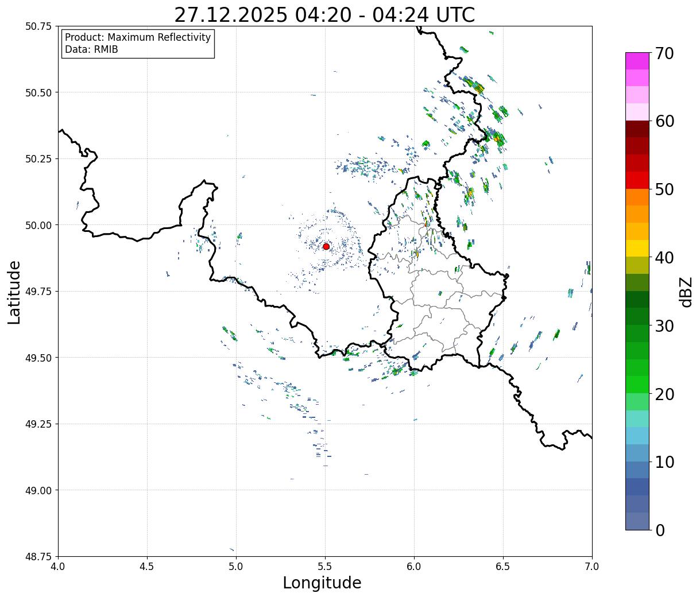The image size is (700, 597).
Task: Click the latitude tick label 50.00
Action: [x=38, y=225]
